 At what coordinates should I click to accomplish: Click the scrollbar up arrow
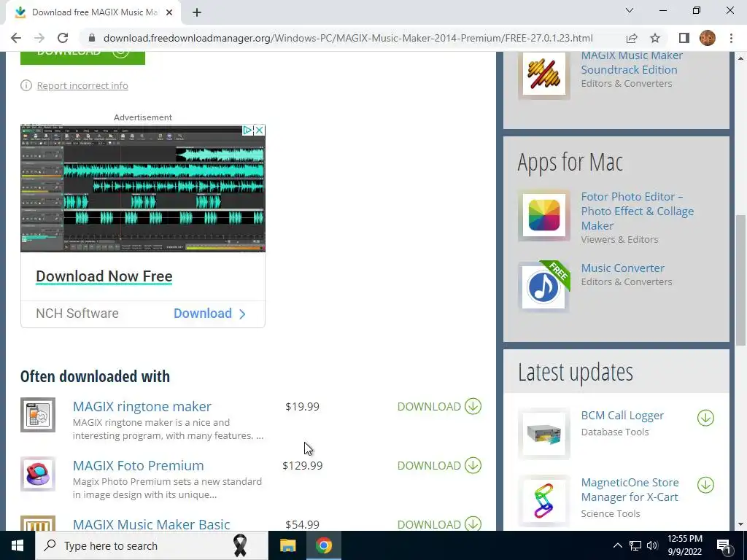pyautogui.click(x=741, y=58)
